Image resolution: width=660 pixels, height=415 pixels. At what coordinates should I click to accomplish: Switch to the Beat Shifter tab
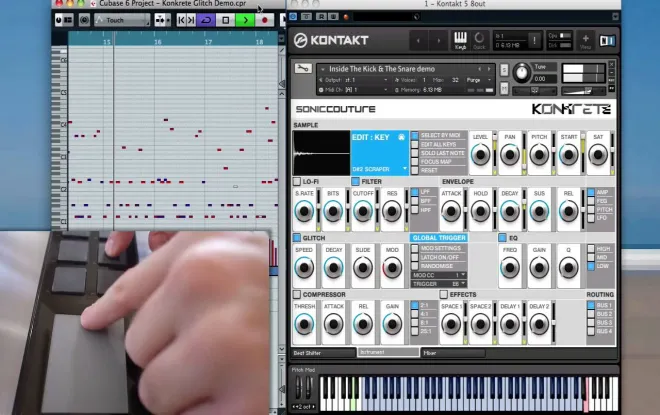323,353
